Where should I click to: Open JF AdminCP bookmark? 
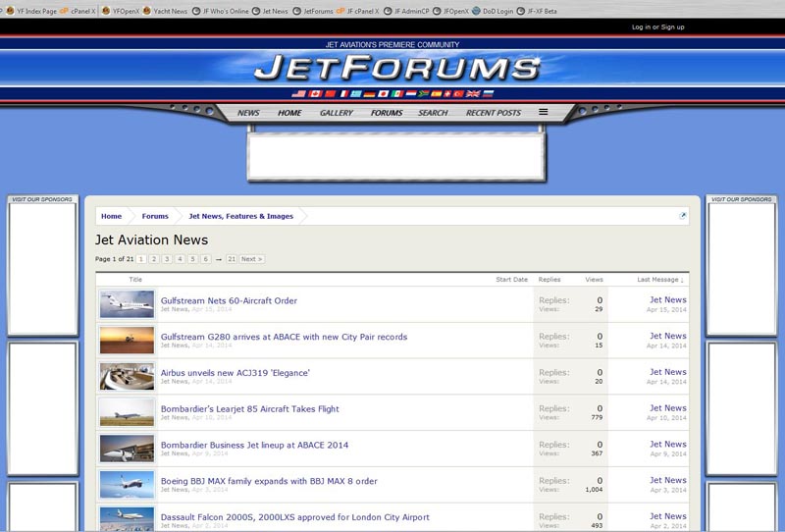point(406,11)
